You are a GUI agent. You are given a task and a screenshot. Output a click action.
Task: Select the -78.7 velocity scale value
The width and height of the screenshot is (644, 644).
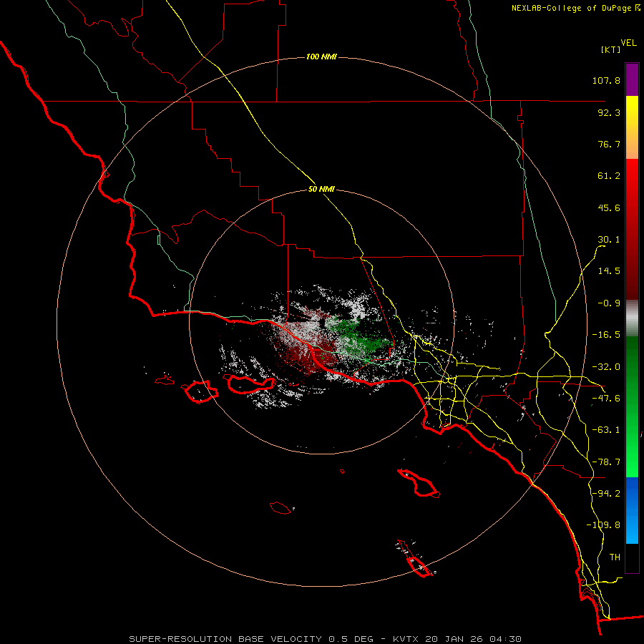tap(606, 462)
